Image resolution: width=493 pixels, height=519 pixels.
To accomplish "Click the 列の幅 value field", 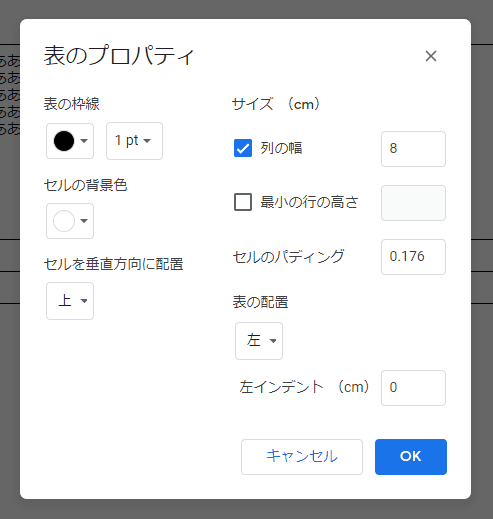I will tap(413, 149).
